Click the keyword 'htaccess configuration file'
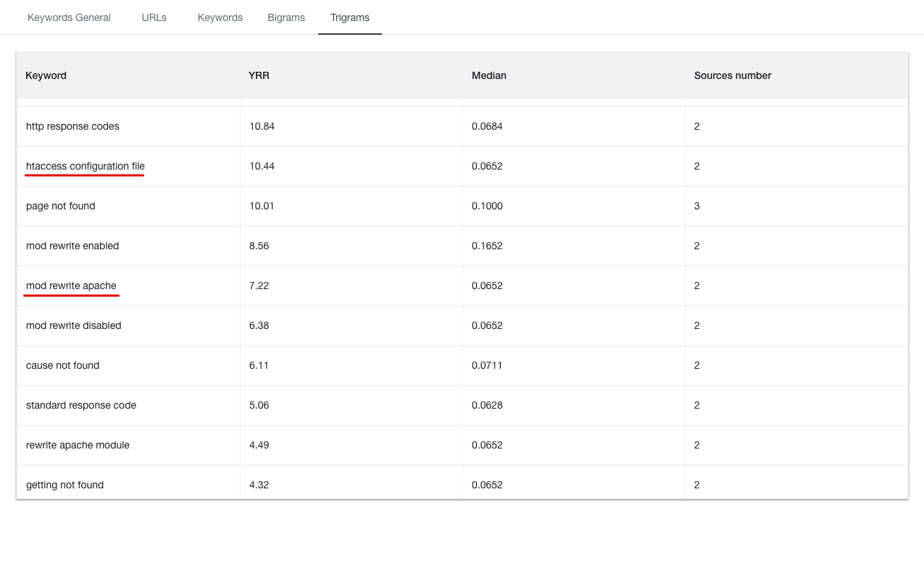This screenshot has height=576, width=924. pos(86,166)
